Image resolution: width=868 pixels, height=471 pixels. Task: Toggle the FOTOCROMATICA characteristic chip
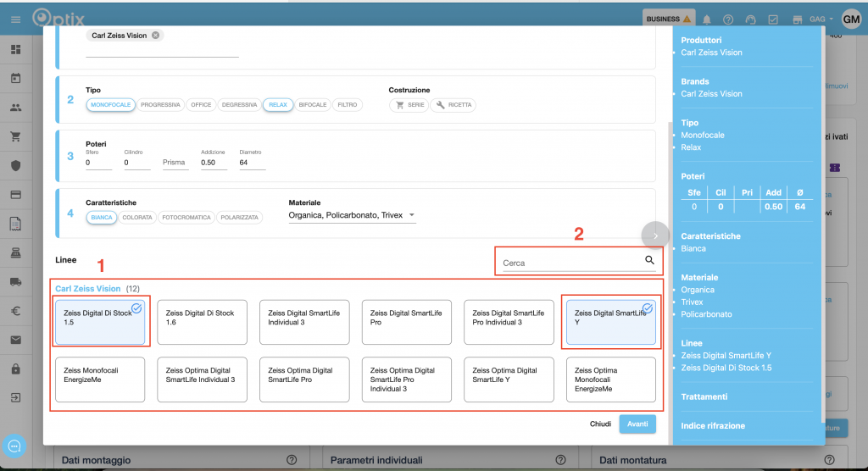coord(186,217)
